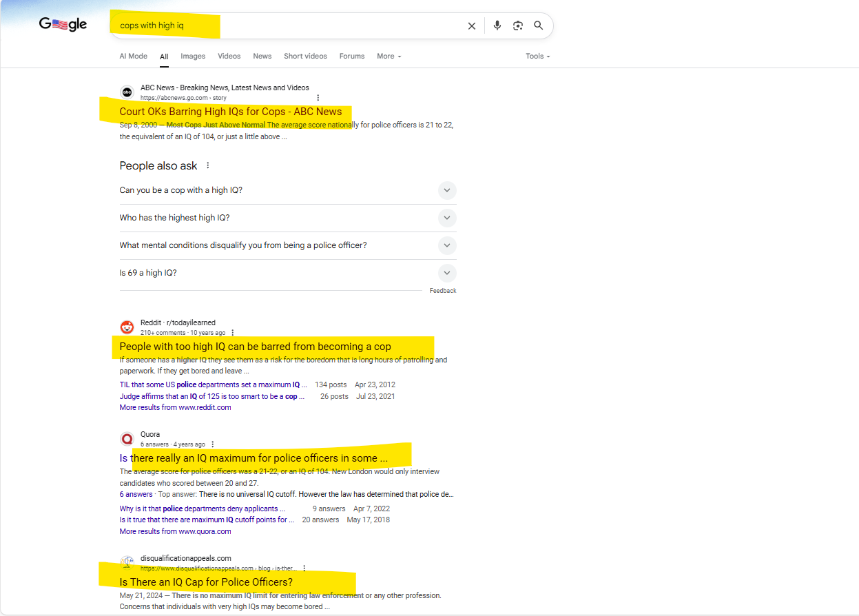Click the ABC News site favicon
Screen dimensions: 859x616
point(127,92)
